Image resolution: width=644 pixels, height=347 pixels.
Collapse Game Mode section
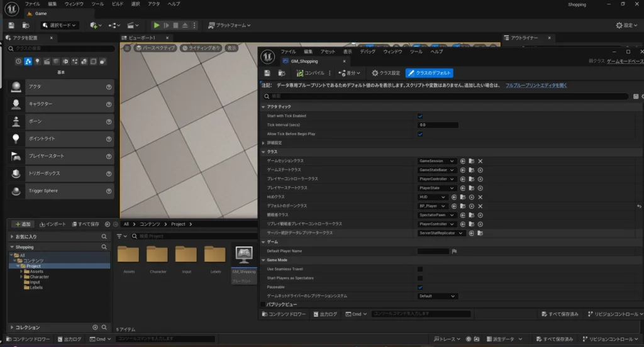pos(264,260)
